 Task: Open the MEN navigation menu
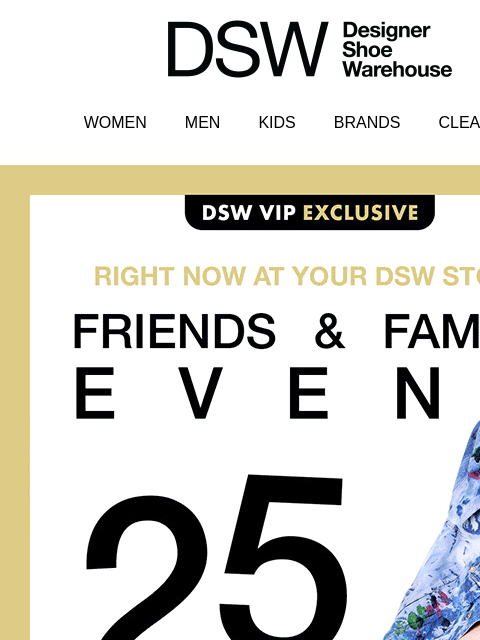tap(202, 122)
